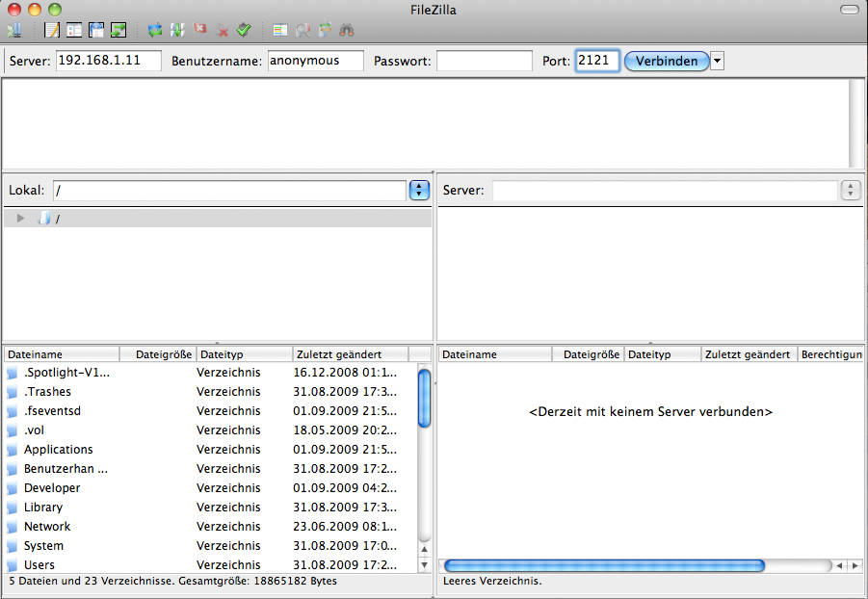Expand the root / tree node
This screenshot has width=868, height=599.
pos(20,218)
